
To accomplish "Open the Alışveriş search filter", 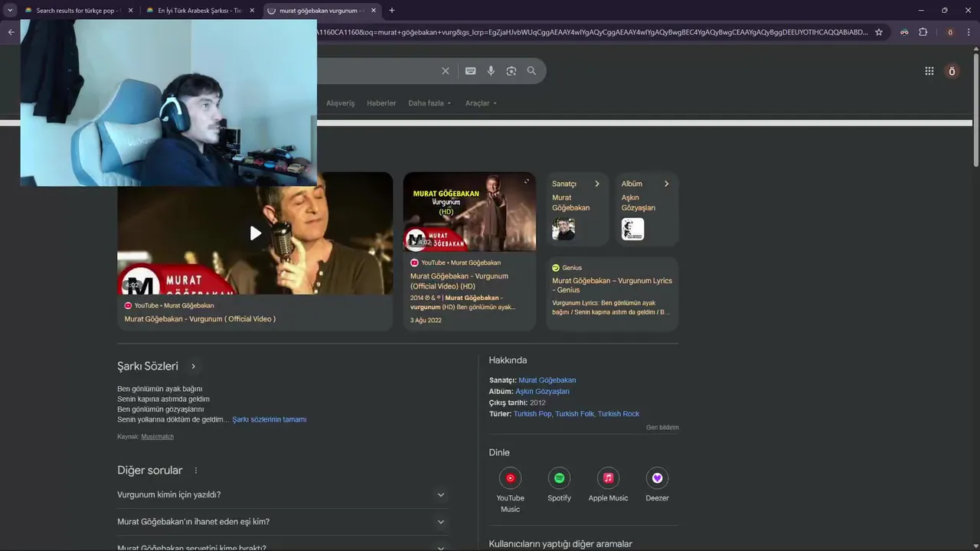I will pyautogui.click(x=341, y=103).
